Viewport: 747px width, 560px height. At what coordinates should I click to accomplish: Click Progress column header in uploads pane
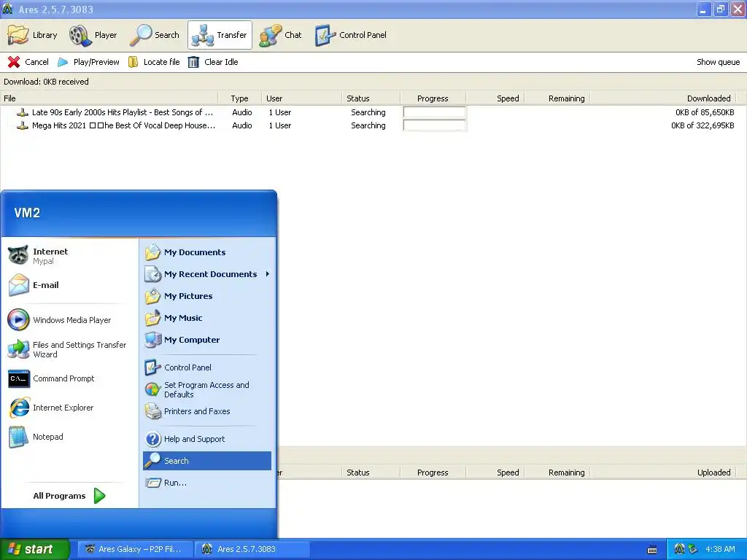click(433, 472)
